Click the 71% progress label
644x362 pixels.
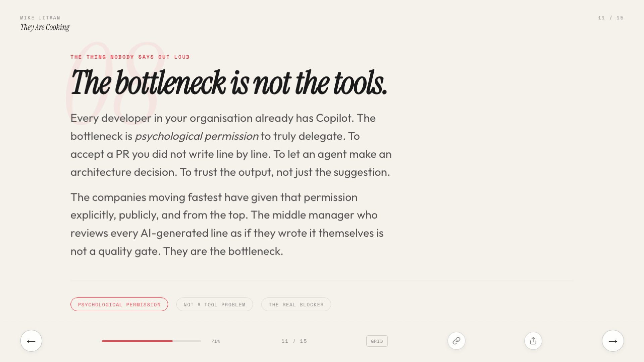coord(216,341)
